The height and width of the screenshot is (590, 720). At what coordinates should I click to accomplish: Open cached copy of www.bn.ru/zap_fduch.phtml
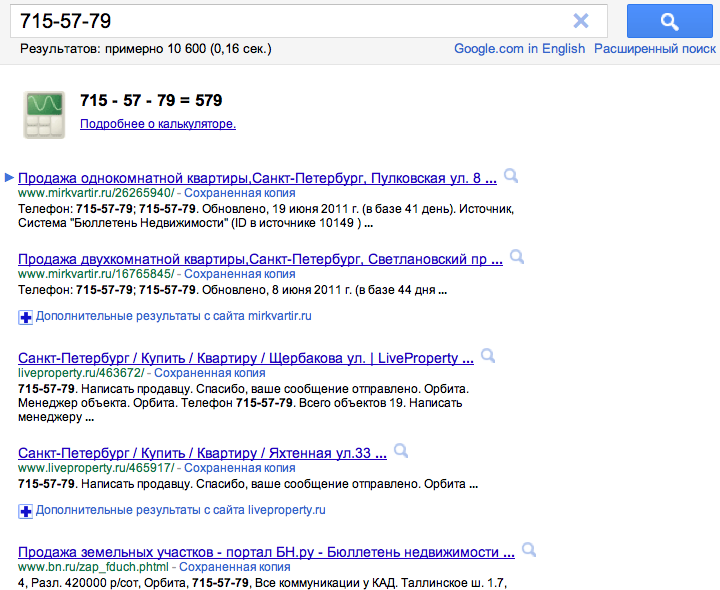235,567
